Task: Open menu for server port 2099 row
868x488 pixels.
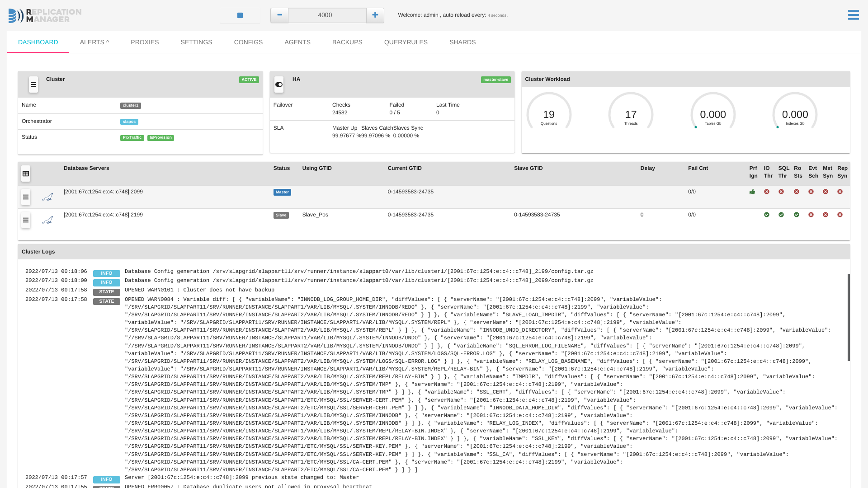Action: tap(26, 197)
